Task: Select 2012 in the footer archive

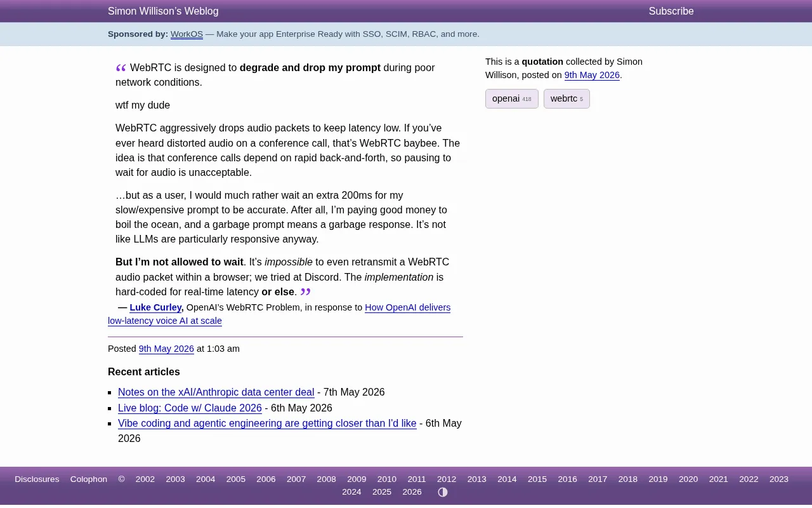Action: pyautogui.click(x=447, y=479)
